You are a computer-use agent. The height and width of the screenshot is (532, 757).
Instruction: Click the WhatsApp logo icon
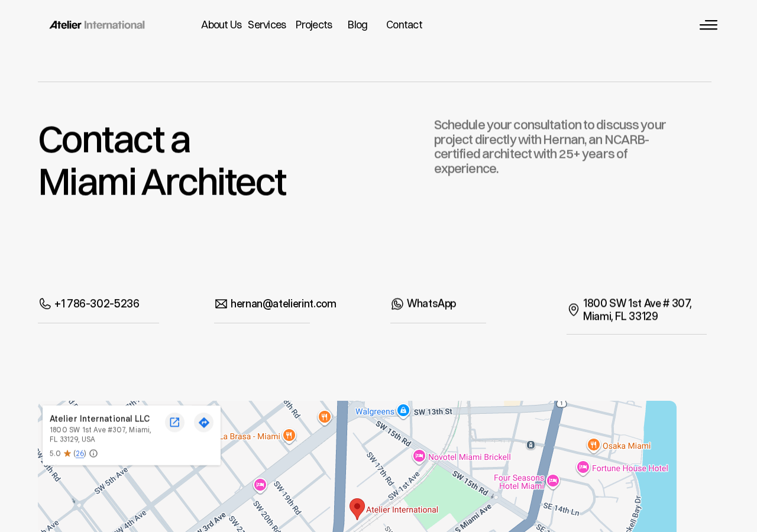pyautogui.click(x=397, y=304)
